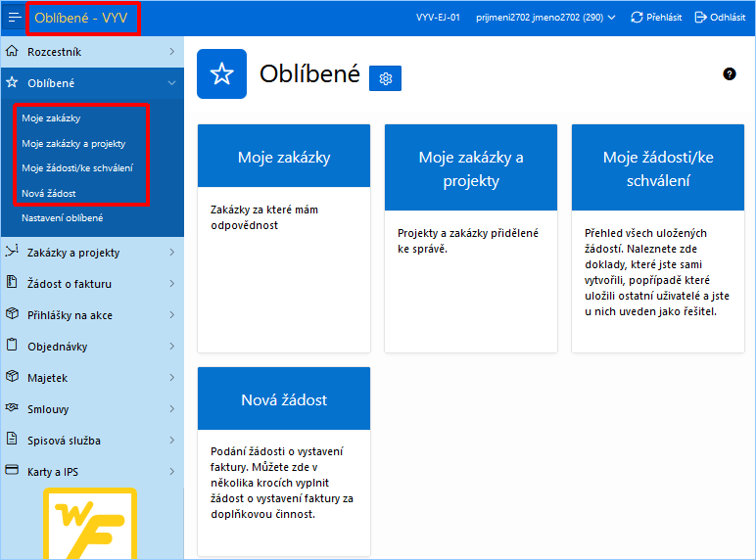Click the VYV-EJ-01 label in header
The width and height of the screenshot is (756, 560).
(x=438, y=18)
